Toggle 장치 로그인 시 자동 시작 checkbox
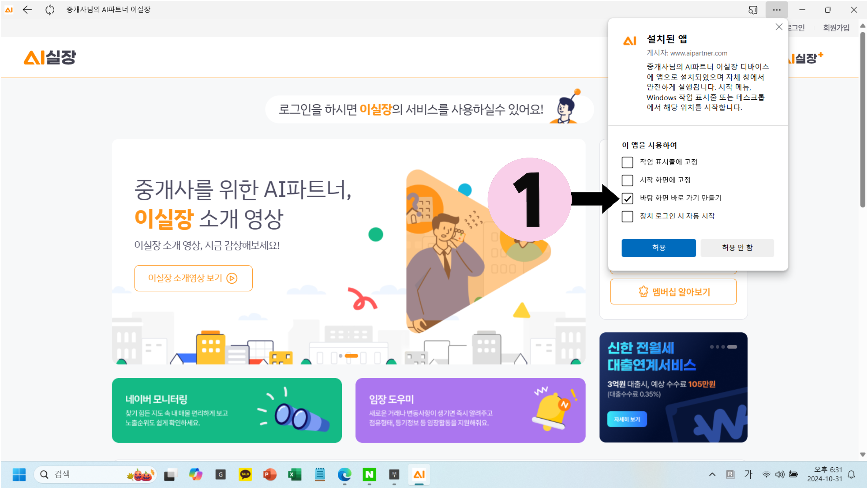This screenshot has width=868, height=488. click(627, 216)
